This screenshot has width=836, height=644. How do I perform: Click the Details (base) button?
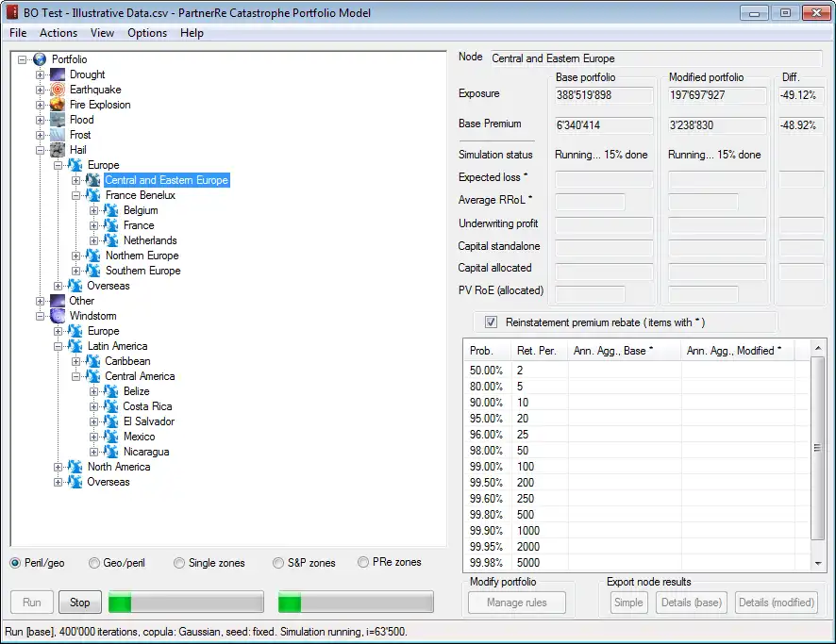coord(692,603)
